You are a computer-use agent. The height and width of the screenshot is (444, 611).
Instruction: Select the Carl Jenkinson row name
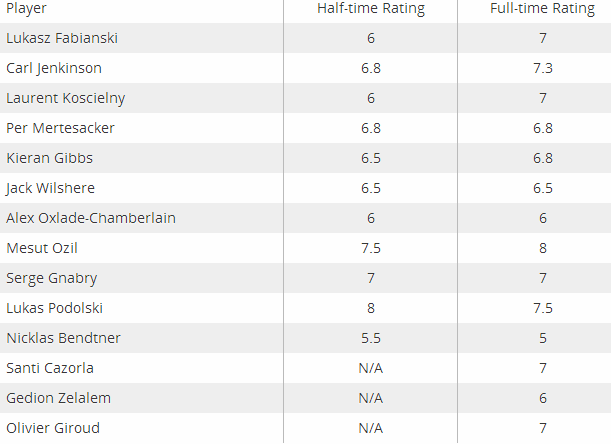[x=54, y=68]
